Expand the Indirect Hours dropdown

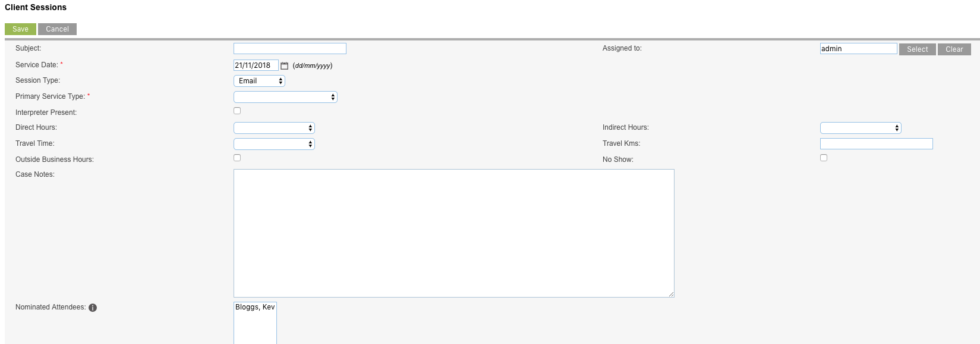[x=861, y=128]
